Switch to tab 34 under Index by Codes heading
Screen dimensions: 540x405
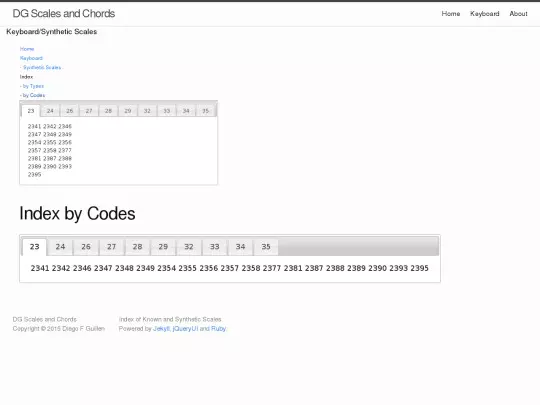(240, 247)
